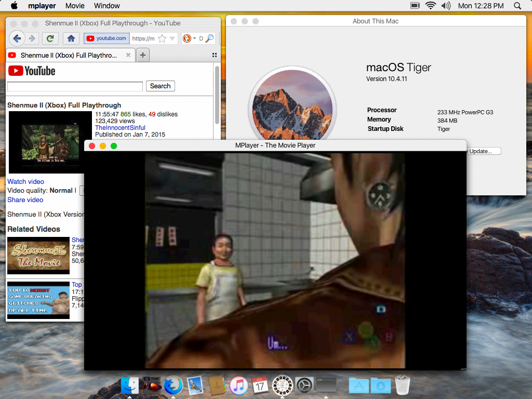Viewport: 532px width, 399px height.
Task: Open iTunes music icon in Dock
Action: tap(239, 385)
